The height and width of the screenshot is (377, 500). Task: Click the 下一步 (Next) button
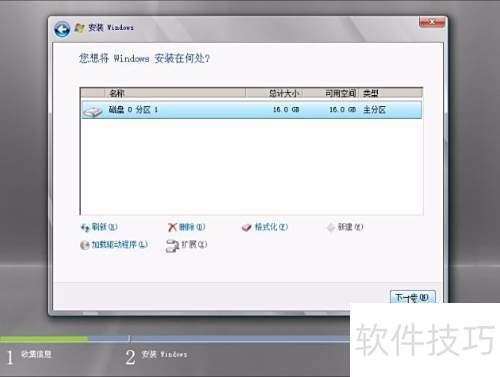(413, 297)
